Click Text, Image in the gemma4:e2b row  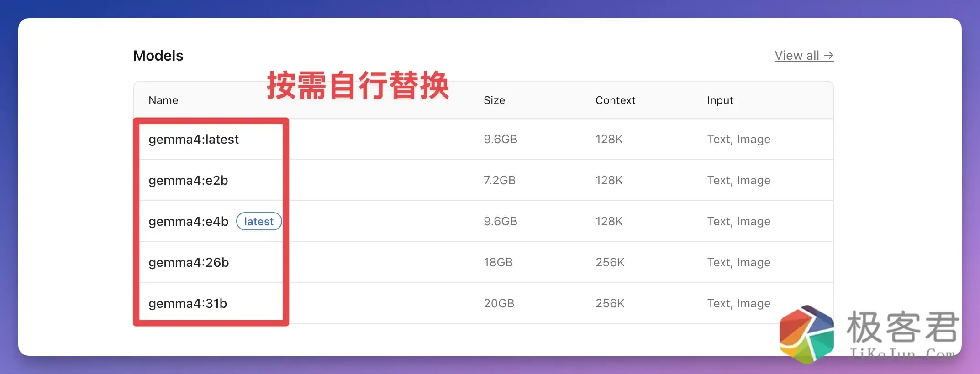coord(739,181)
